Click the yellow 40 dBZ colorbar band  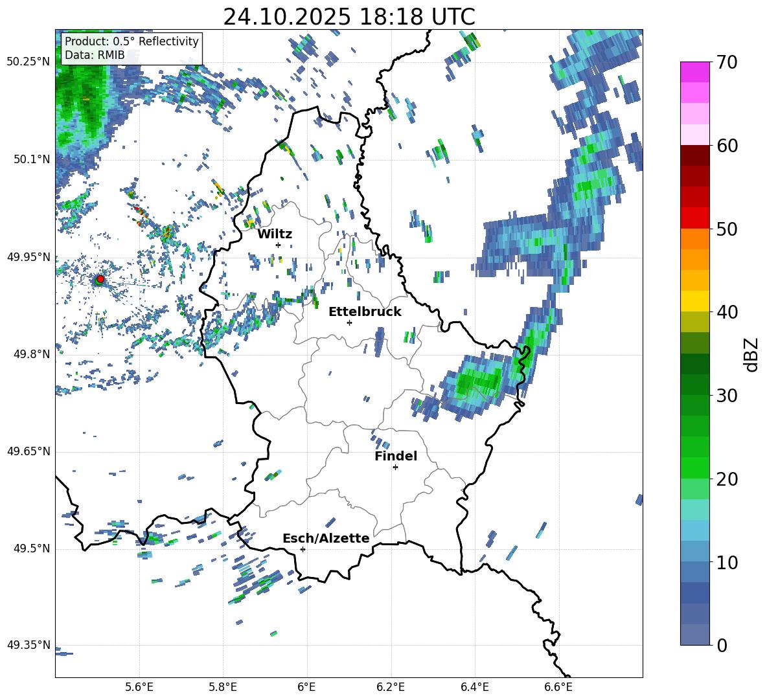point(694,301)
